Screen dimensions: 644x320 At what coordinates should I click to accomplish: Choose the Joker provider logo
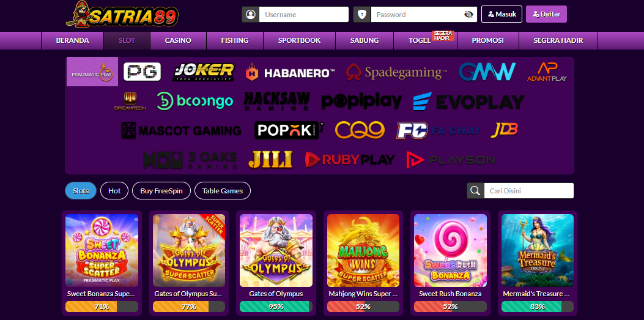(203, 72)
